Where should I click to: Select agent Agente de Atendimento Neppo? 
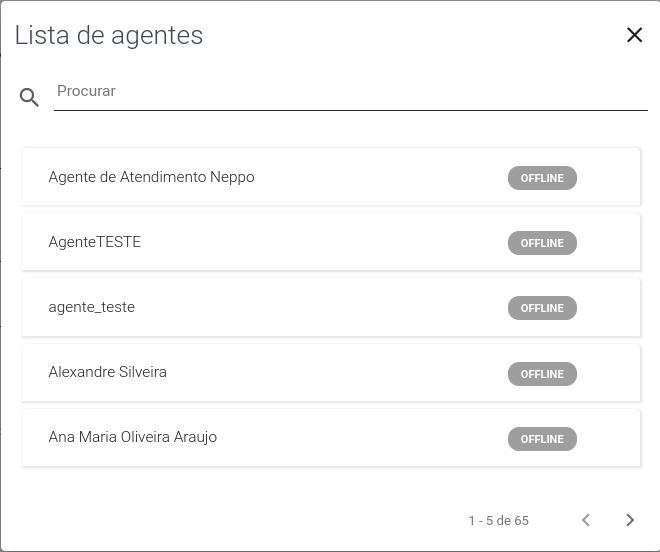coord(152,177)
